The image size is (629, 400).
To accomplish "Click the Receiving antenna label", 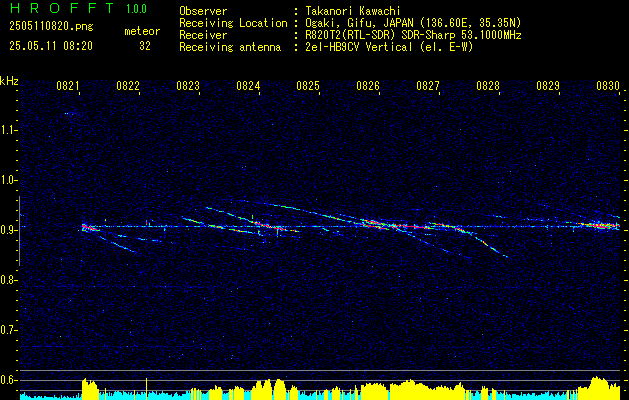I will pos(230,47).
